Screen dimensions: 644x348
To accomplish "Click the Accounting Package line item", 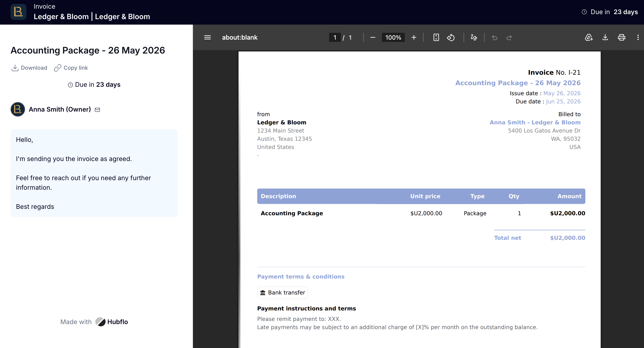I will 292,213.
